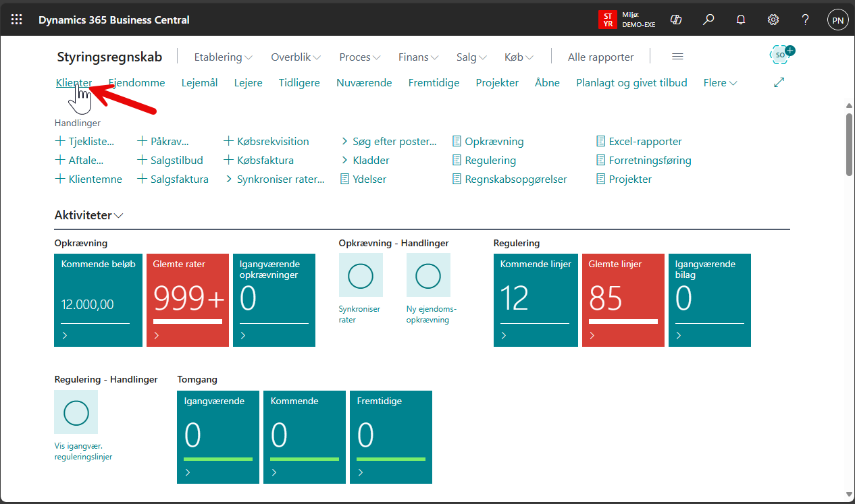Open the Ejendomme navigation item
Image resolution: width=855 pixels, height=504 pixels.
[137, 83]
